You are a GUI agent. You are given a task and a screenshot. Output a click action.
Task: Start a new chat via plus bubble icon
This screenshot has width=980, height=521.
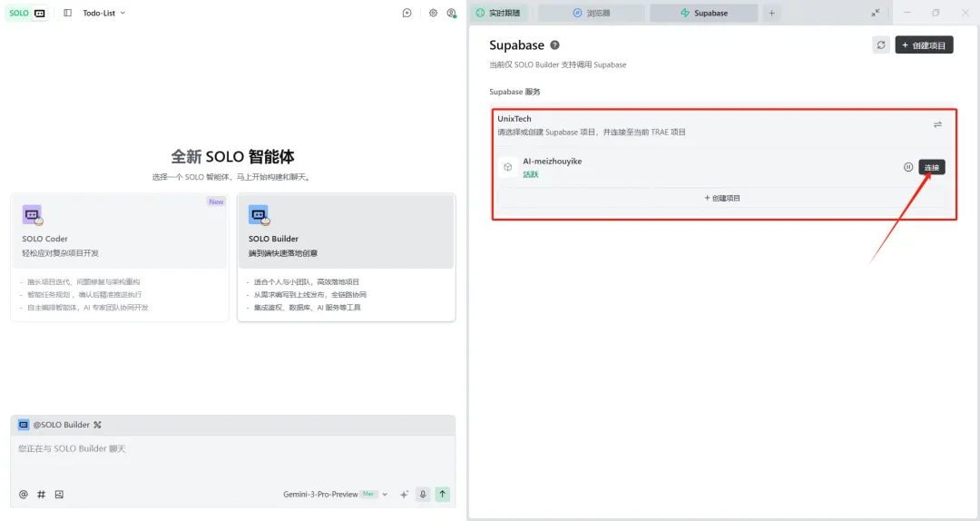[x=407, y=13]
